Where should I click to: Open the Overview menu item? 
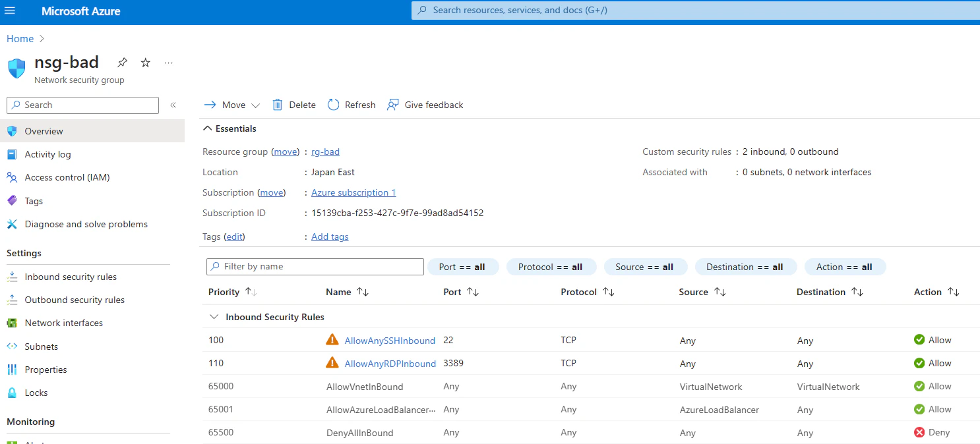(x=92, y=131)
